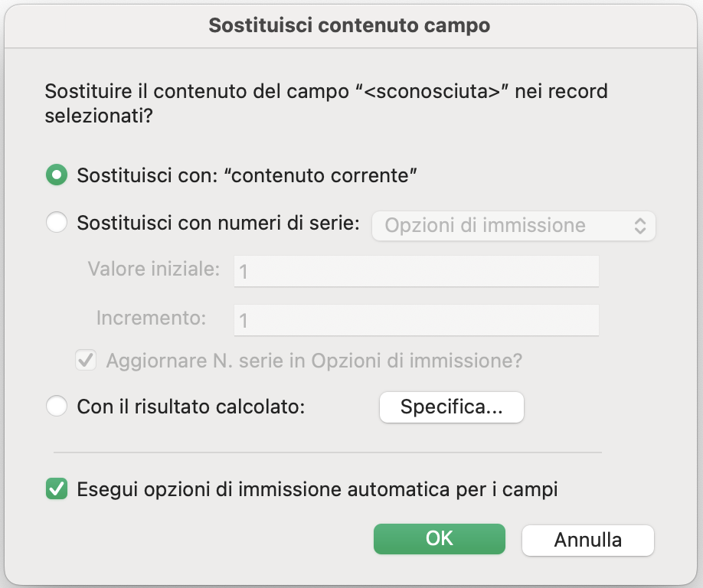Cancel the dialog with the Annulla button
This screenshot has height=588, width=703.
click(x=588, y=540)
